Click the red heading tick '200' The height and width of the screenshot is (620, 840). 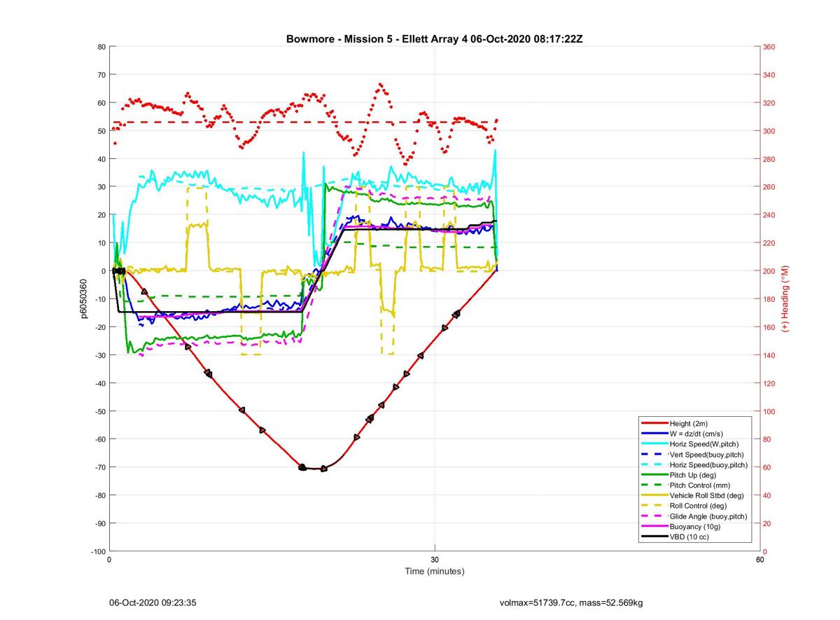[769, 271]
